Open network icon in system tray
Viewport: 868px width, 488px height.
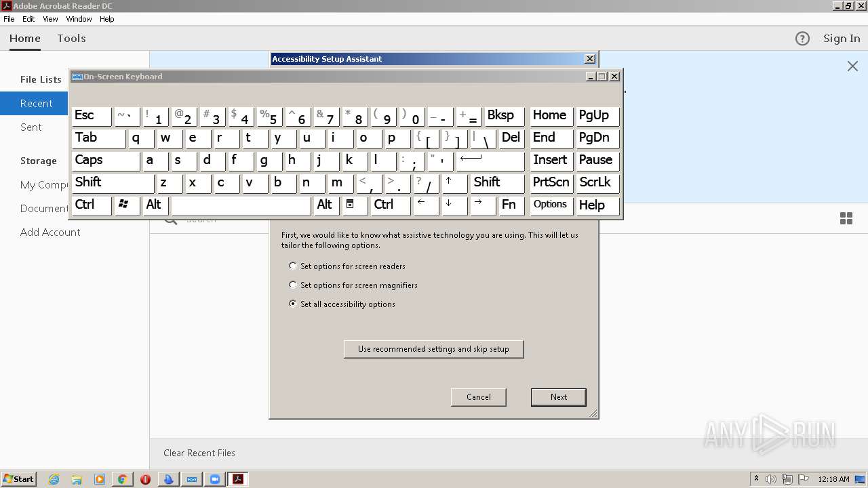(787, 479)
